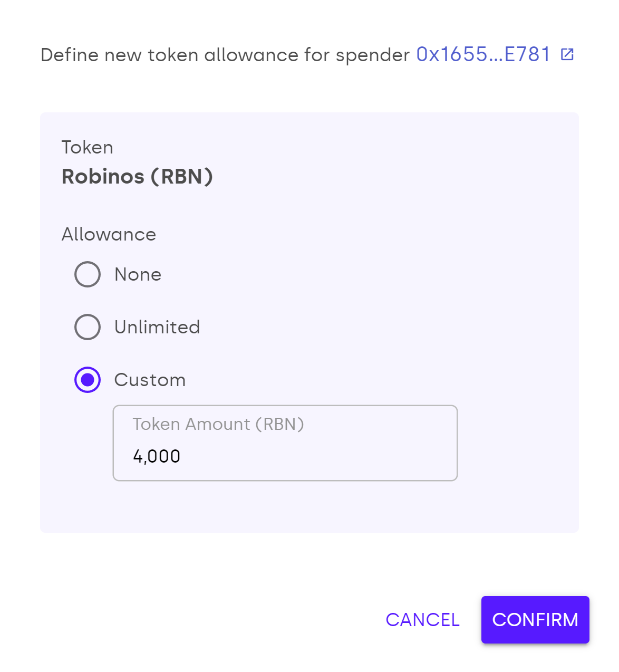Choose the Unlimited allowance radio button
The image size is (619, 672).
(x=88, y=327)
